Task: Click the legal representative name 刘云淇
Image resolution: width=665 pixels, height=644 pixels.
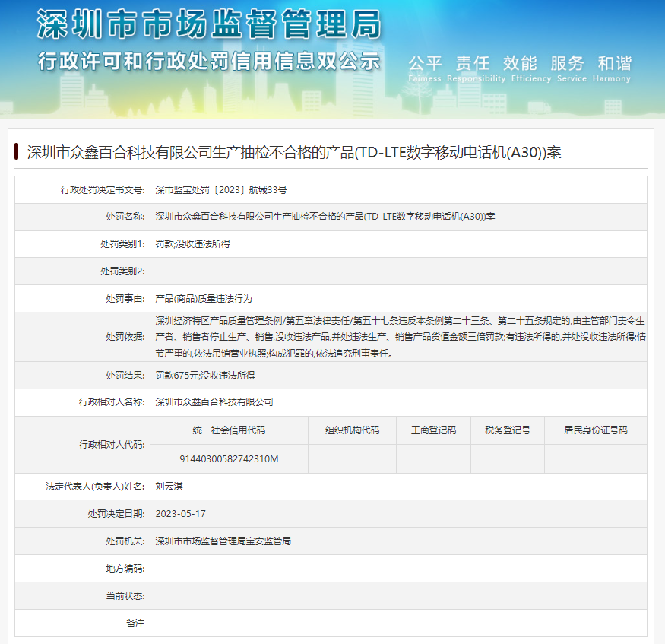Action: coord(169,486)
